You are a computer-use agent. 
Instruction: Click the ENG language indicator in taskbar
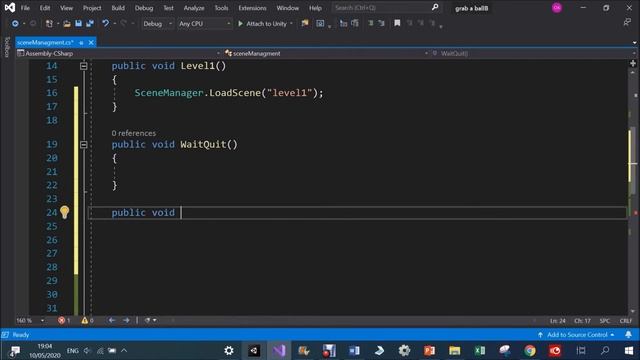[73, 351]
